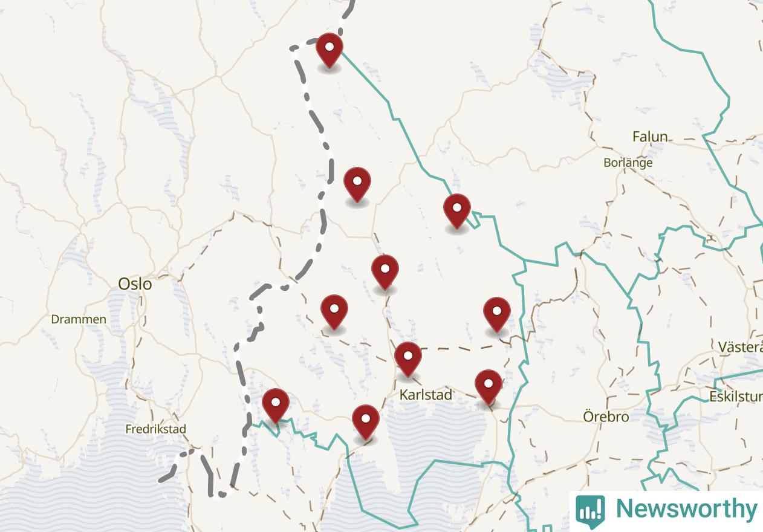
Task: Select the Örebro city label
Action: [606, 417]
